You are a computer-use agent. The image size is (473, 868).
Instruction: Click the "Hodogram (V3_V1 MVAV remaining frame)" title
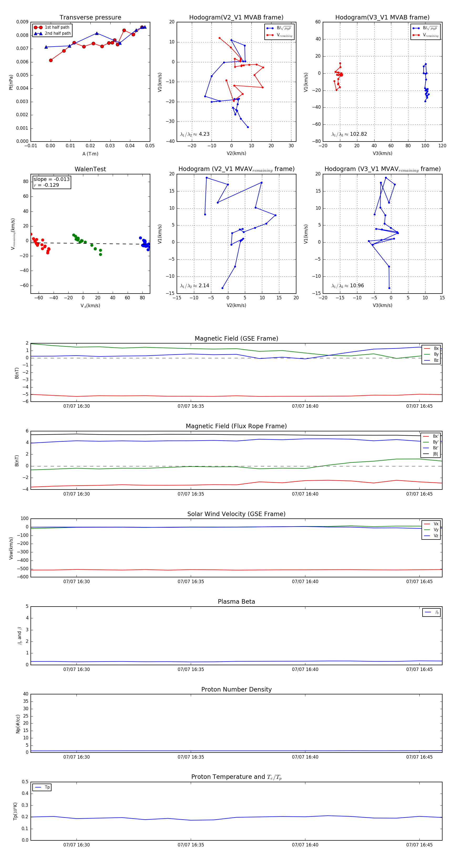coord(382,169)
